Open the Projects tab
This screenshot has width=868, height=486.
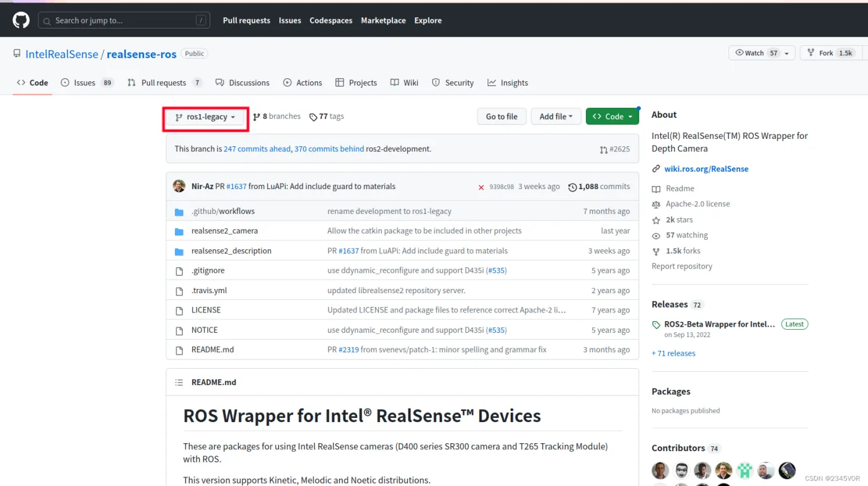coord(356,82)
